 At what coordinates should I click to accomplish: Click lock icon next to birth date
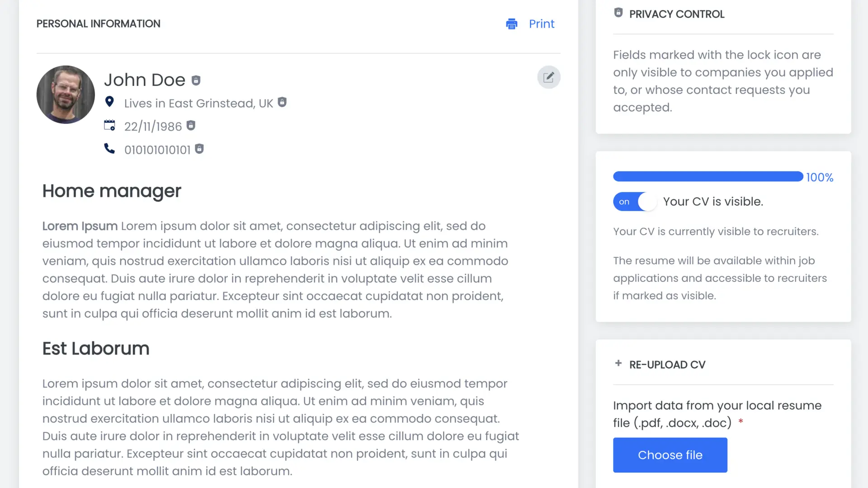coord(191,126)
